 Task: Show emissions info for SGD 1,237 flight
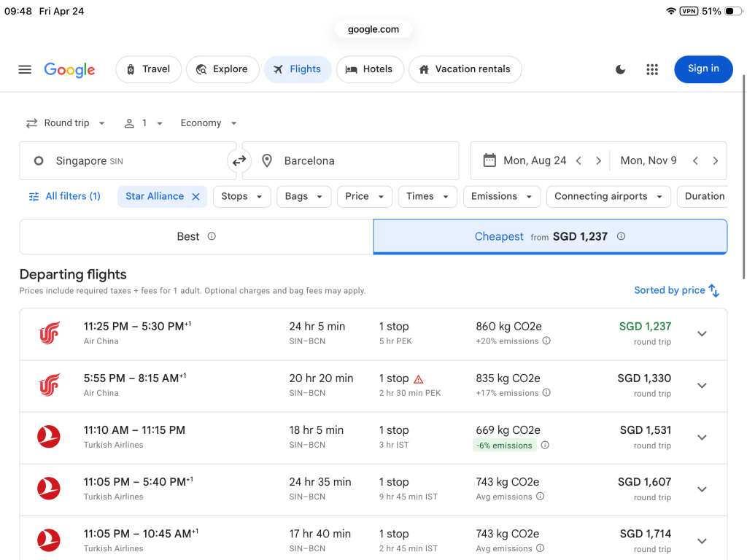[x=546, y=341]
